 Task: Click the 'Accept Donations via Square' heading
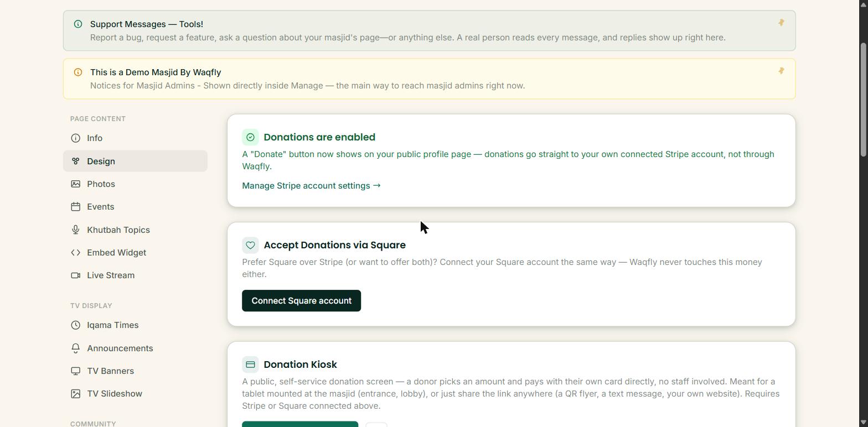coord(334,244)
